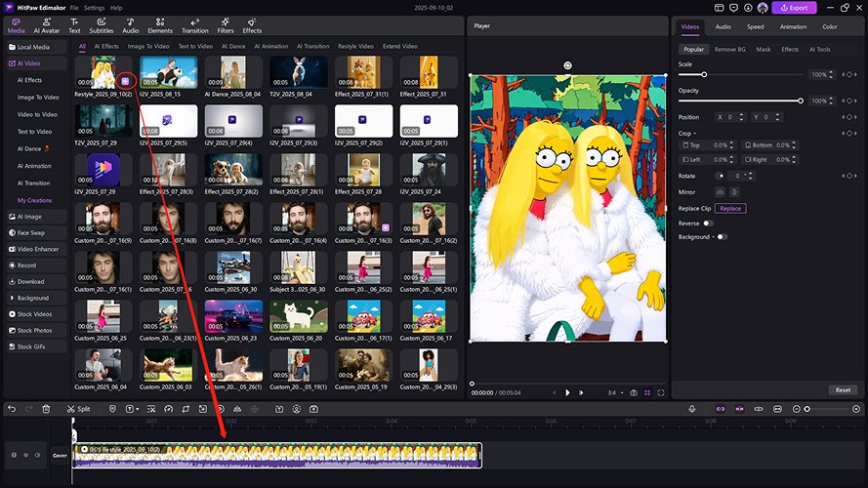Adjust the Rotate value stepper

click(751, 176)
